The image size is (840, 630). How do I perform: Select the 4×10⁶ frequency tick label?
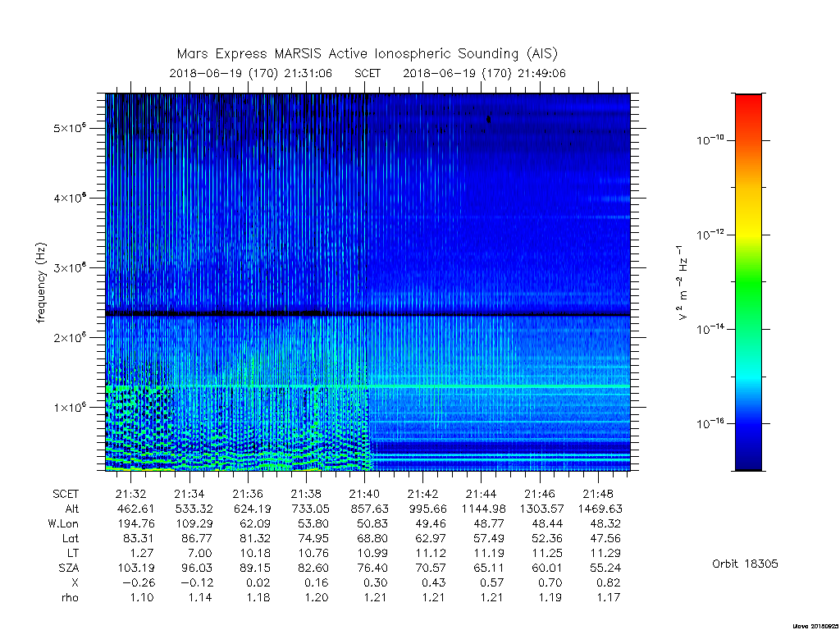(x=70, y=198)
